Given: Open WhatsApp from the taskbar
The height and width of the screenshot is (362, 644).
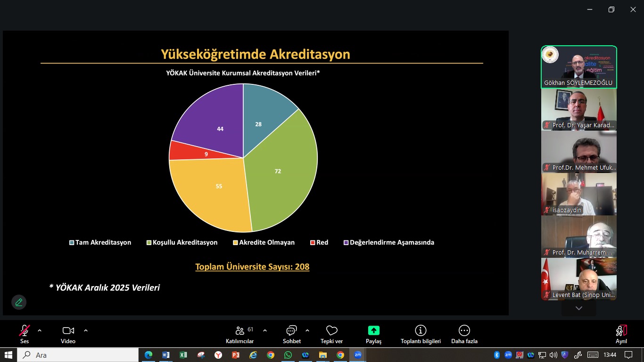Looking at the screenshot, I should coord(288,355).
